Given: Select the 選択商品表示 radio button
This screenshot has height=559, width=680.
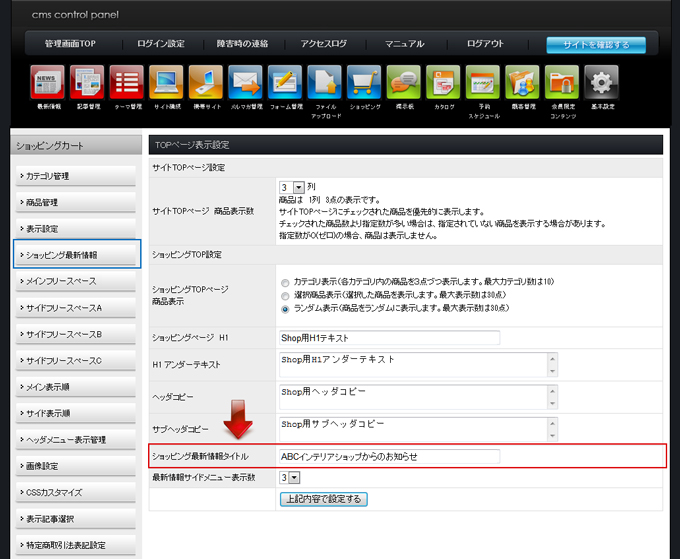Looking at the screenshot, I should pyautogui.click(x=286, y=296).
